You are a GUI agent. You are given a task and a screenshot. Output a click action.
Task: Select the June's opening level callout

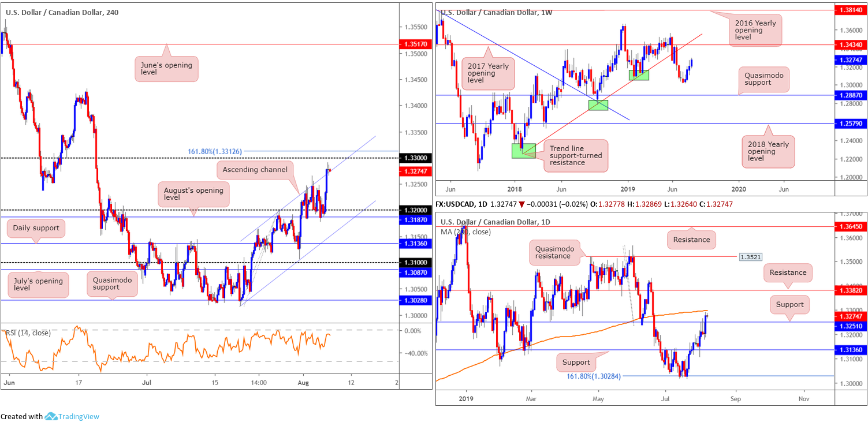[x=166, y=68]
